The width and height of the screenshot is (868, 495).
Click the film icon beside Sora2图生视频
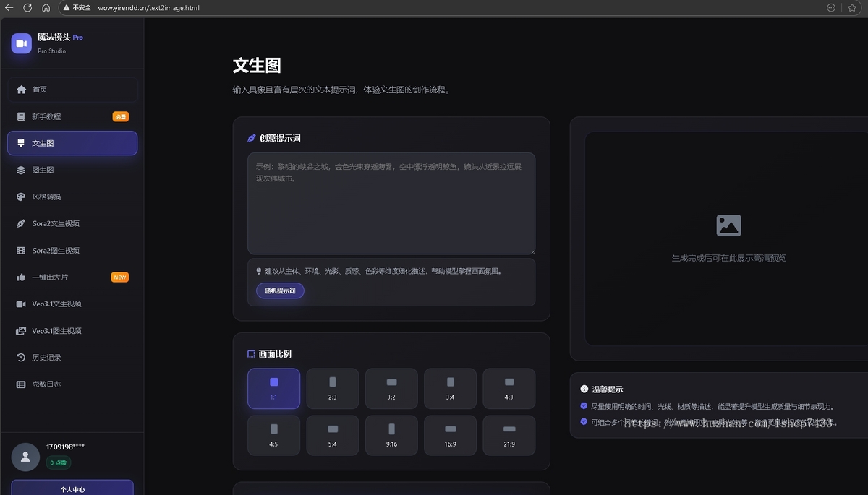pyautogui.click(x=21, y=250)
